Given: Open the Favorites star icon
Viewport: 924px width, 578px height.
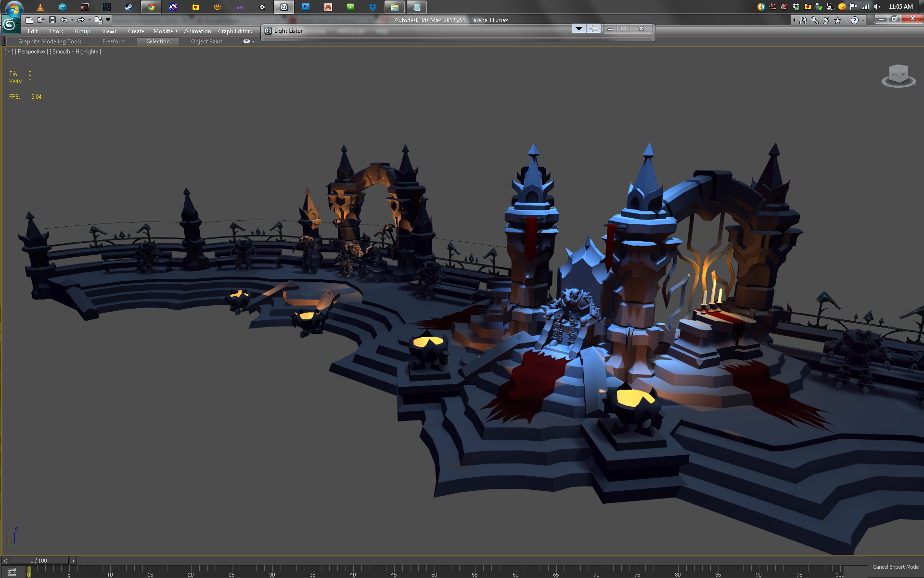Looking at the screenshot, I should click(x=838, y=20).
